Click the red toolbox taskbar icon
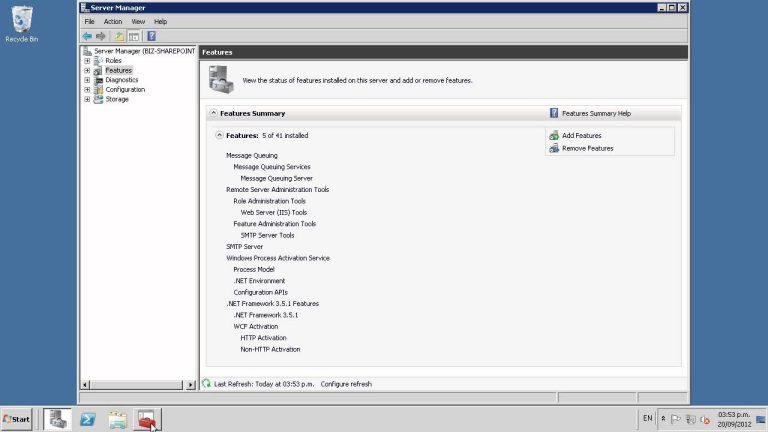 coord(146,419)
